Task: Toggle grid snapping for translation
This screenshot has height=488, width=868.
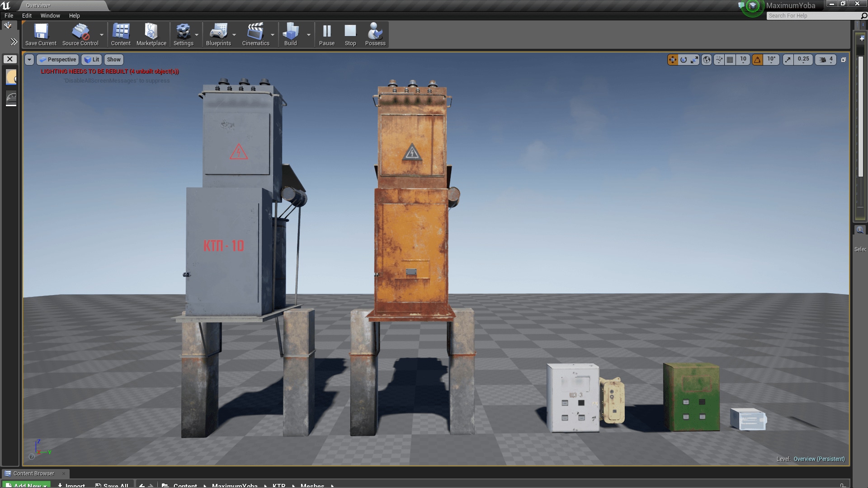Action: (x=730, y=60)
